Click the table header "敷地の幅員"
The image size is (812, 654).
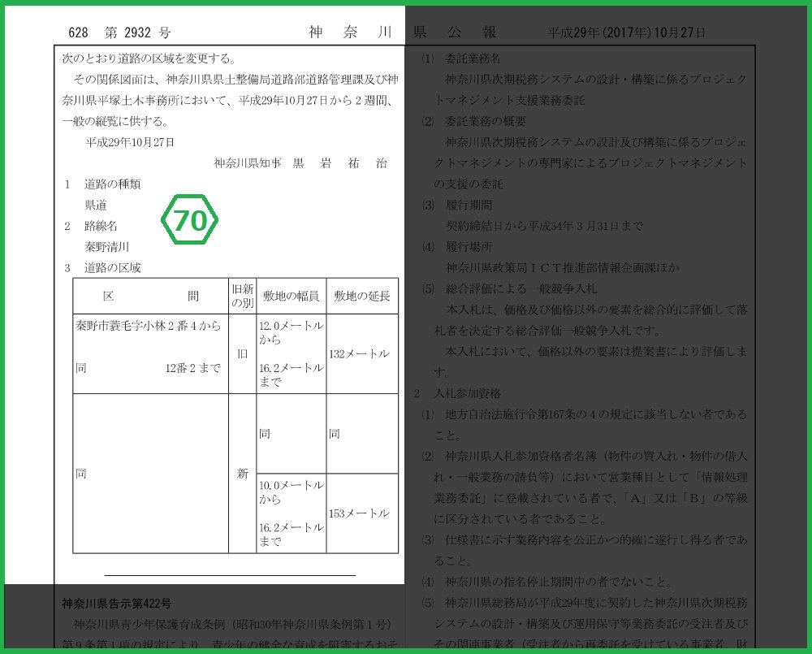(291, 296)
